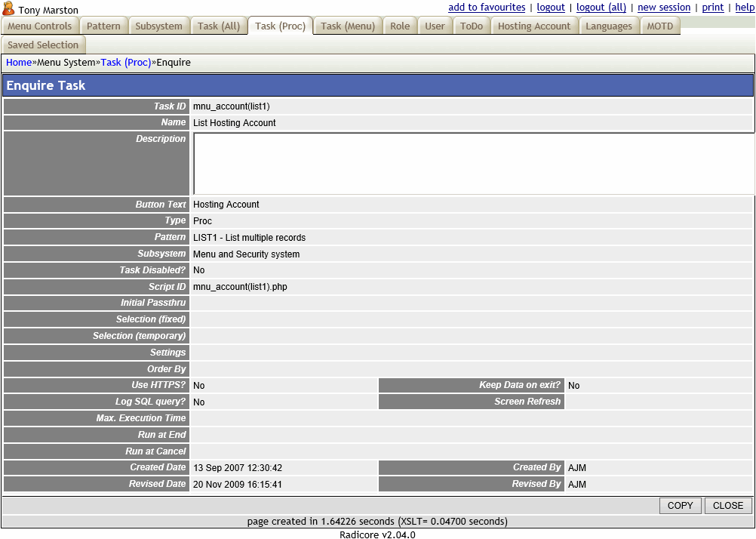Viewport: 756px width, 539px height.
Task: Start a new session via link
Action: tap(664, 8)
